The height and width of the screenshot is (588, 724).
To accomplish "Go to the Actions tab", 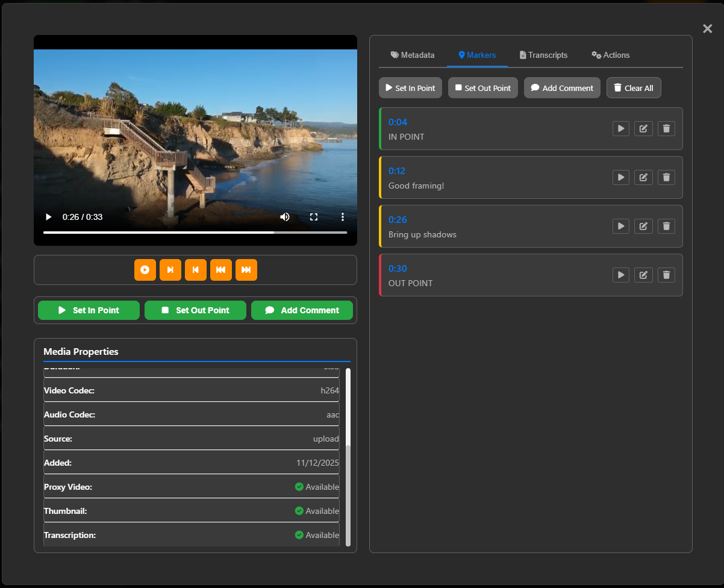I will 610,55.
